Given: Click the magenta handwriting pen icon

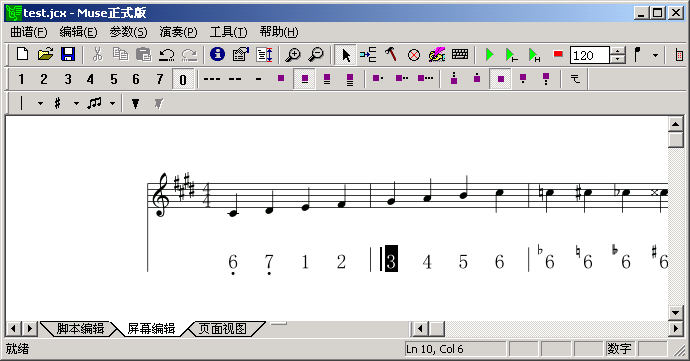Looking at the screenshot, I should [x=437, y=55].
